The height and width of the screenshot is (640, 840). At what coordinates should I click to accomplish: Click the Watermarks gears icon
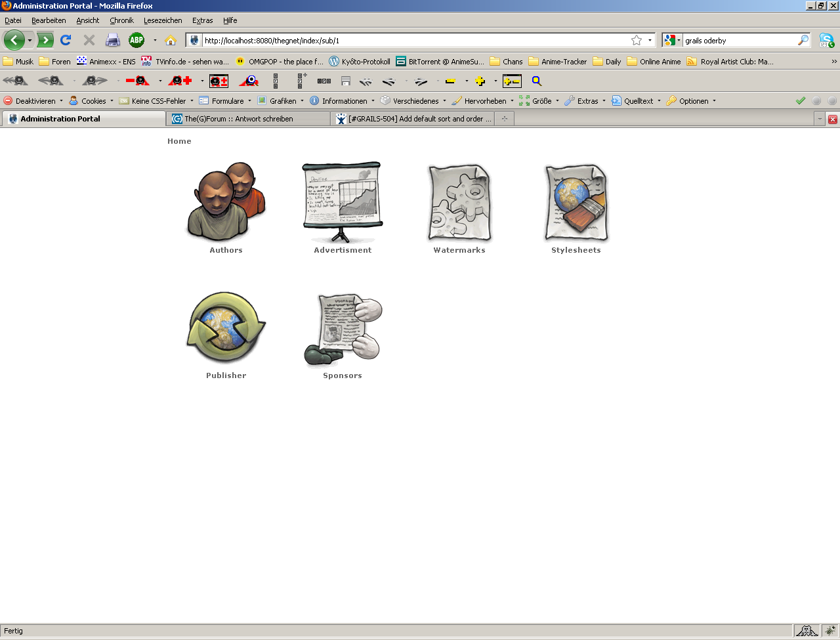(459, 202)
